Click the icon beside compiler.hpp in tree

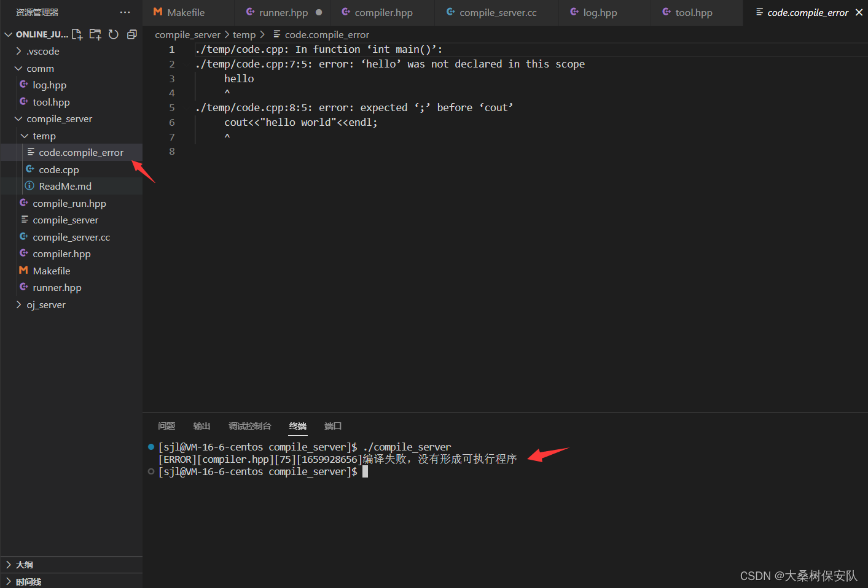tap(23, 253)
